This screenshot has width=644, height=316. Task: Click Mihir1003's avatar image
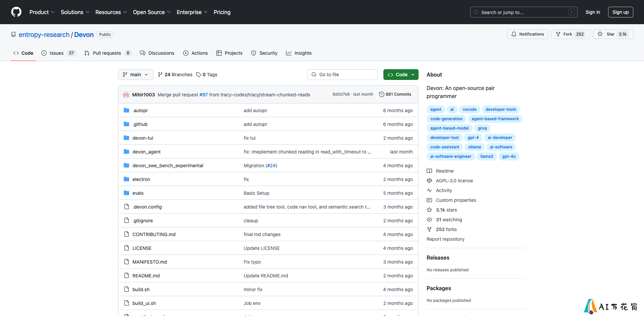[126, 95]
